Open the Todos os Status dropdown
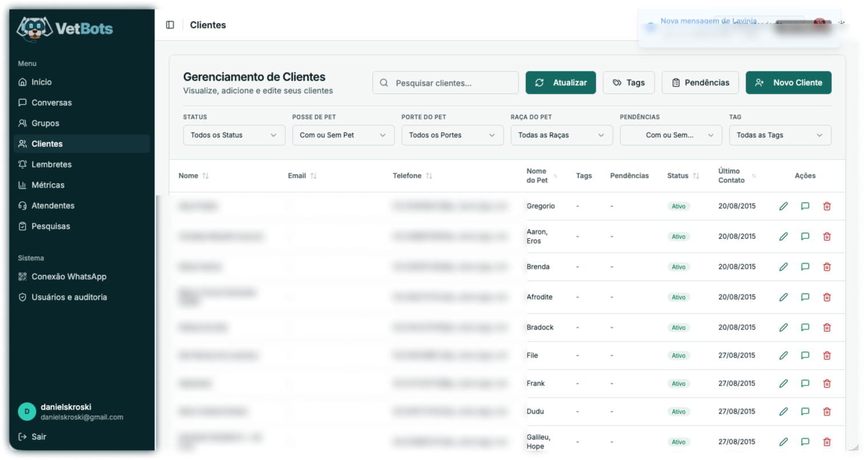 pyautogui.click(x=234, y=135)
